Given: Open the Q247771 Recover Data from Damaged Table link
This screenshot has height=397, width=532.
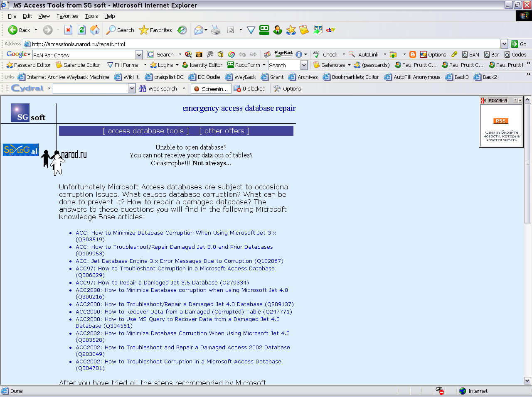Looking at the screenshot, I should coord(184,312).
